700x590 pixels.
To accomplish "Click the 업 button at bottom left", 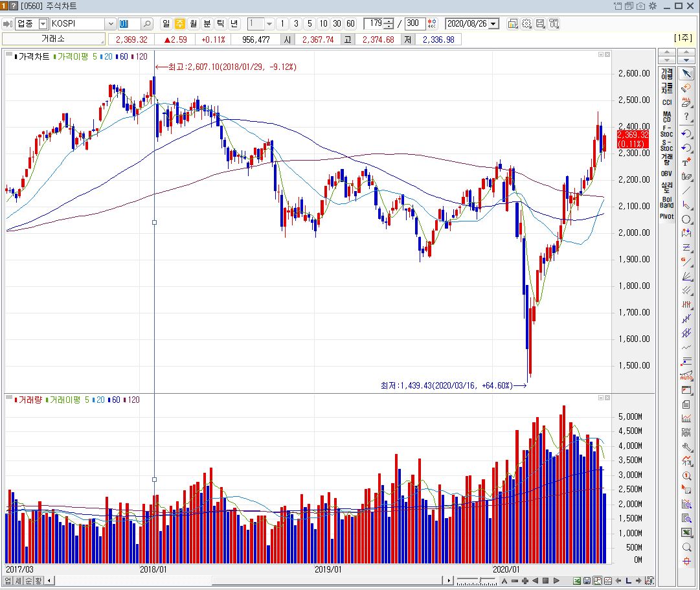I will (8, 581).
